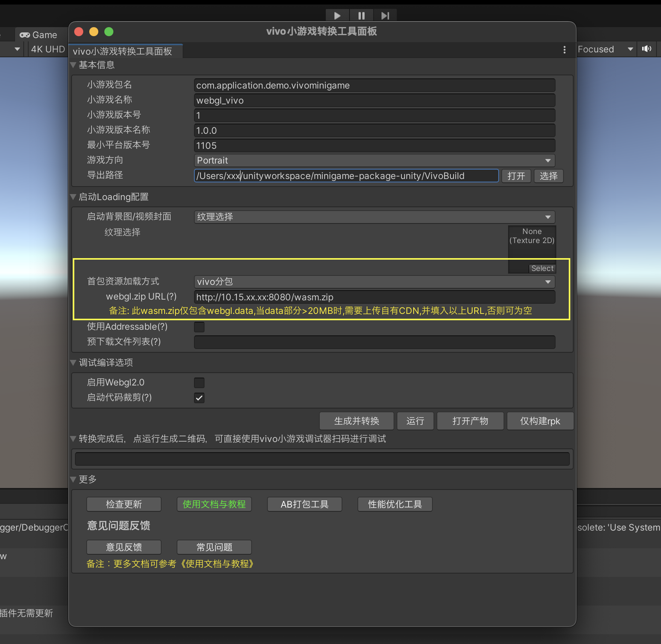Collapse the 转换完成后 QR code section
The height and width of the screenshot is (644, 661).
(73, 439)
